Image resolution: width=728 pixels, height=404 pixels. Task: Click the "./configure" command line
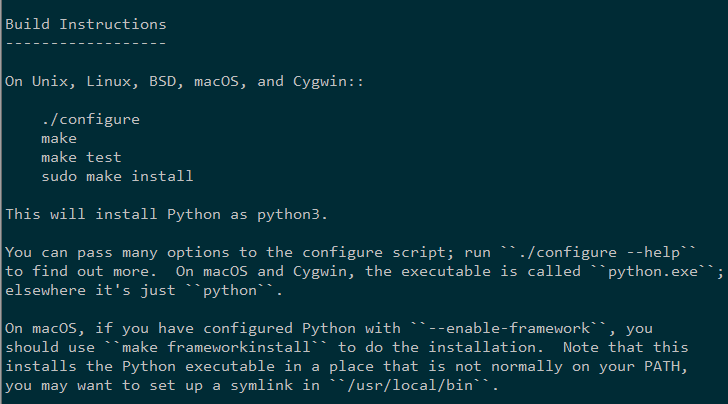(x=91, y=119)
